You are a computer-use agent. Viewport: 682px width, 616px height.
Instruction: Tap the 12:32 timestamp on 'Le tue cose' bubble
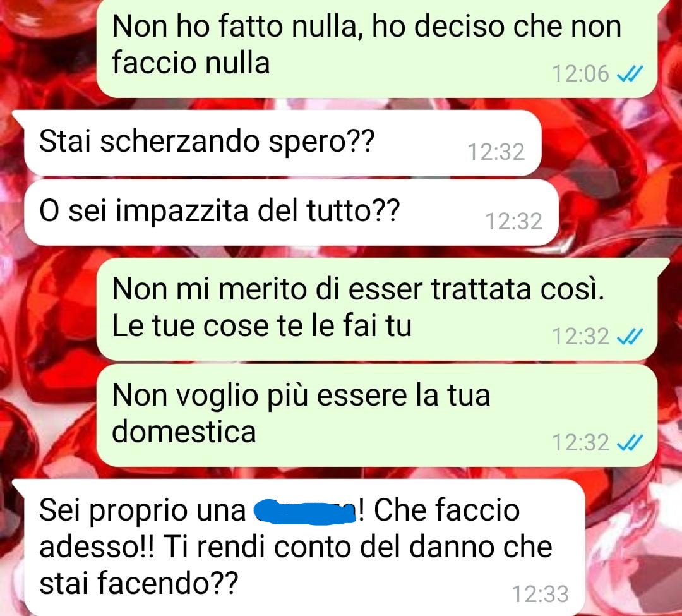pyautogui.click(x=580, y=336)
